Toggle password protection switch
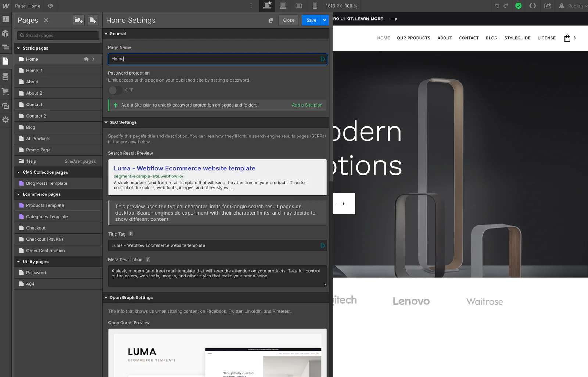 click(x=115, y=90)
